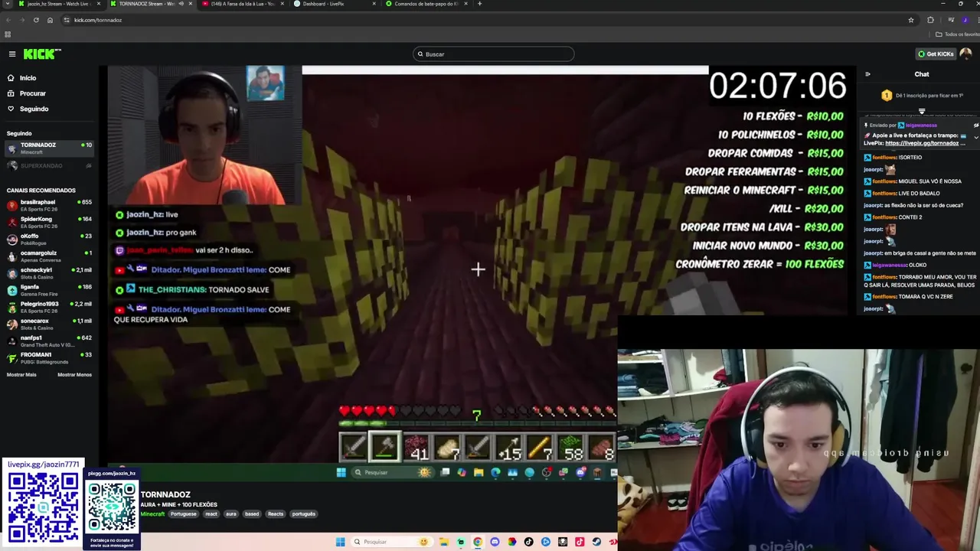
Task: Open Procurar in the sidebar
Action: click(x=32, y=93)
